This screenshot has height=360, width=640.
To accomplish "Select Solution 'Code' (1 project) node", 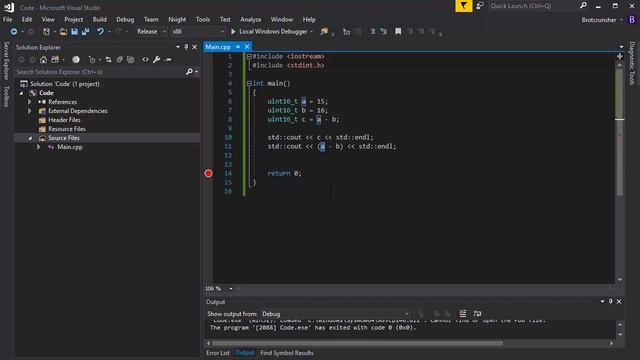I will 64,84.
